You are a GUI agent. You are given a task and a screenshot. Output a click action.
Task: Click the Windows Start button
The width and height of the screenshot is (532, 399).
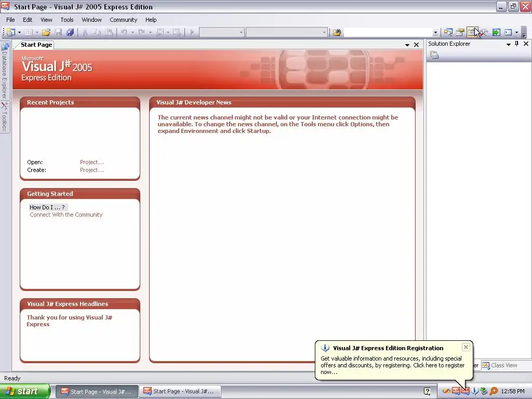(25, 391)
